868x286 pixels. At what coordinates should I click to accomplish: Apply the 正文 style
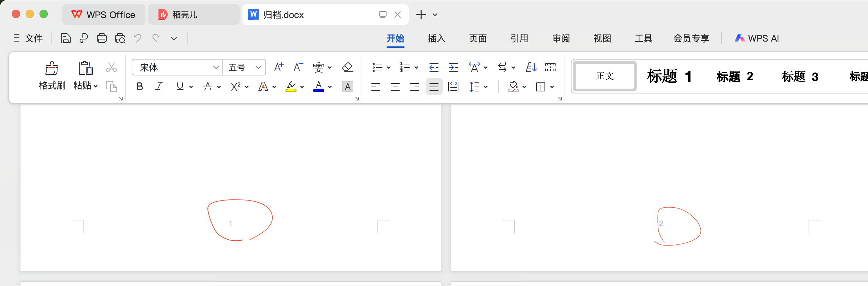pos(604,76)
